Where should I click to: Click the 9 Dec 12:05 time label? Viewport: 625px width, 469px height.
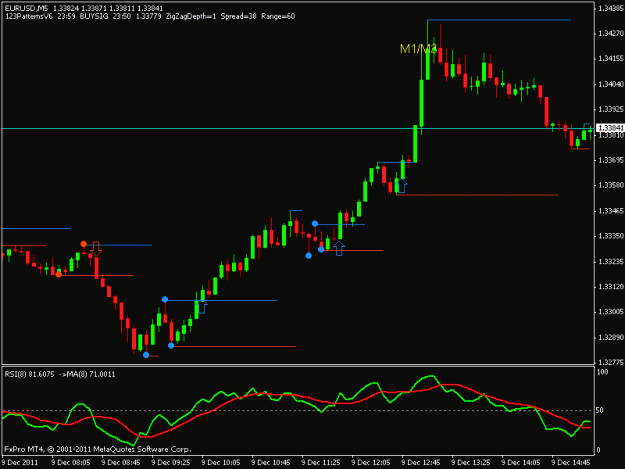pyautogui.click(x=371, y=463)
